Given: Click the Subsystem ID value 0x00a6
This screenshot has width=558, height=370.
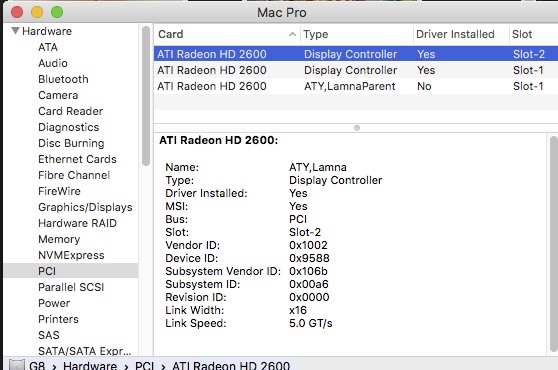Looking at the screenshot, I should click(x=309, y=284).
